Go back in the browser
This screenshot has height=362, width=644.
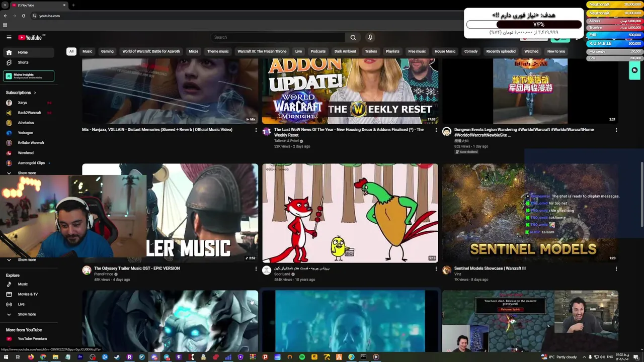6,16
